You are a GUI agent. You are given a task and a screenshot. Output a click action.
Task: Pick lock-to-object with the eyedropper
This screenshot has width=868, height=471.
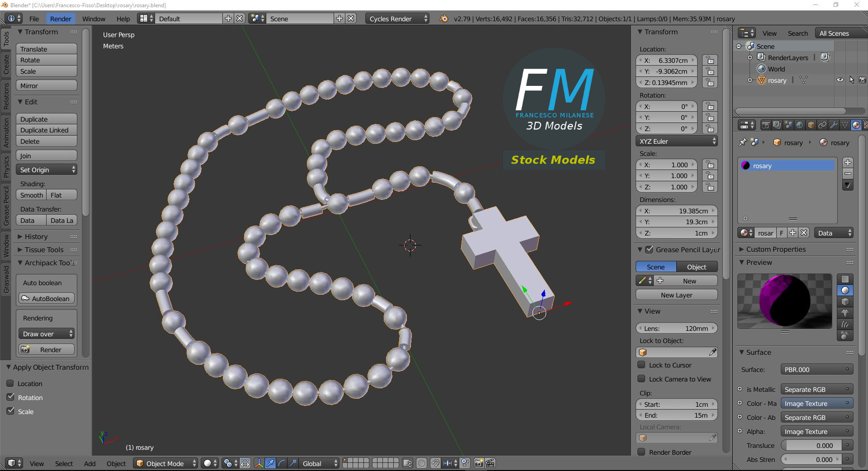click(x=712, y=352)
